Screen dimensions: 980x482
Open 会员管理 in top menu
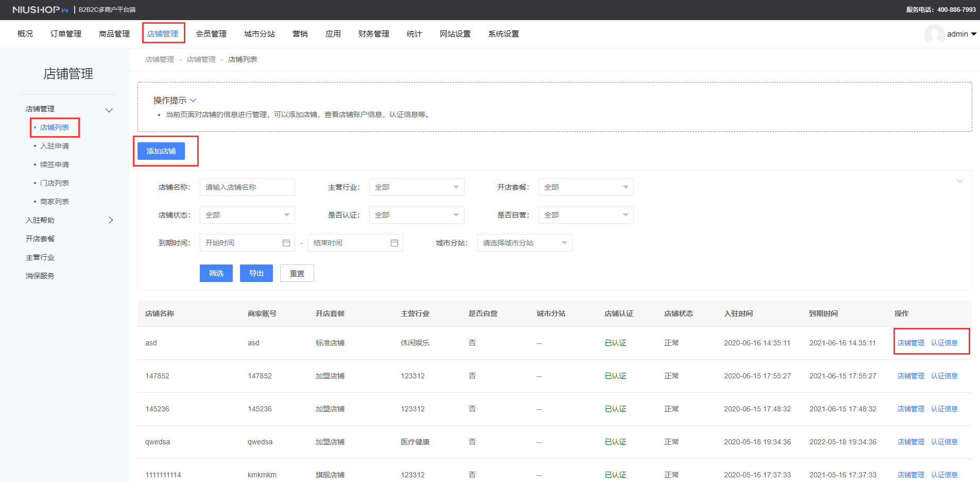tap(211, 34)
